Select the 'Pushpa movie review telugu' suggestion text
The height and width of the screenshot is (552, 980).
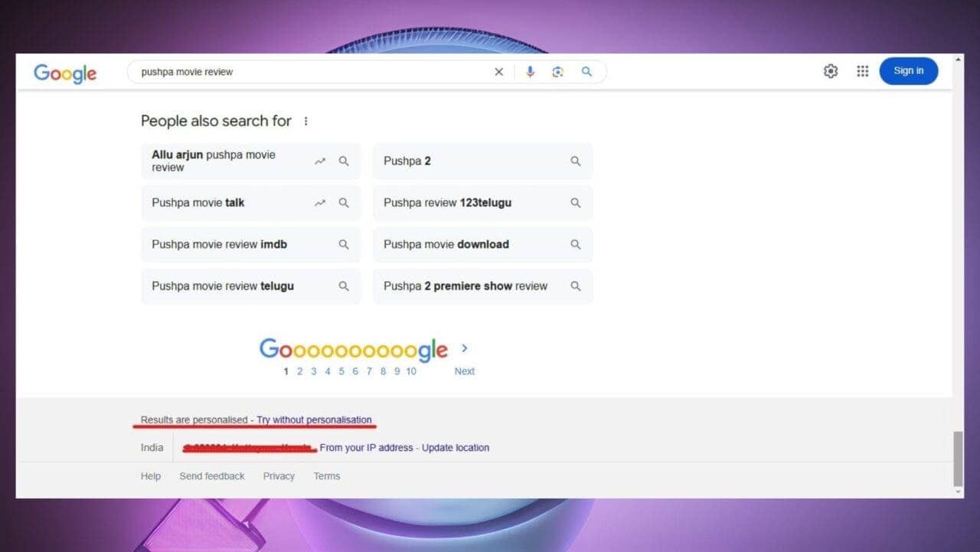[223, 286]
